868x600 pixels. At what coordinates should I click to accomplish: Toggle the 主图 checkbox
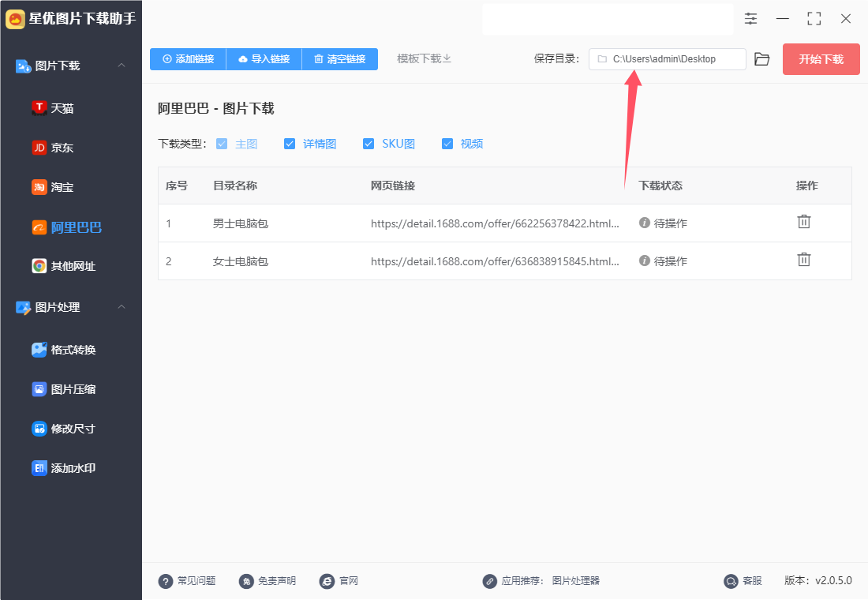(222, 144)
